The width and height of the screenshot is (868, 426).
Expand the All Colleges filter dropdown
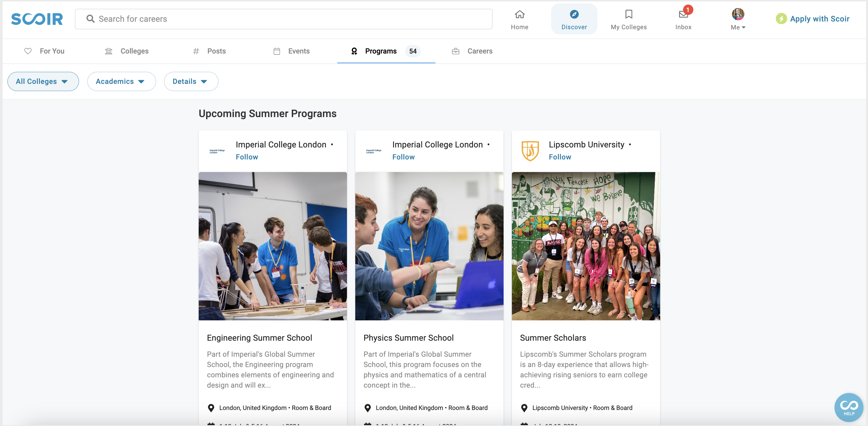(x=43, y=81)
